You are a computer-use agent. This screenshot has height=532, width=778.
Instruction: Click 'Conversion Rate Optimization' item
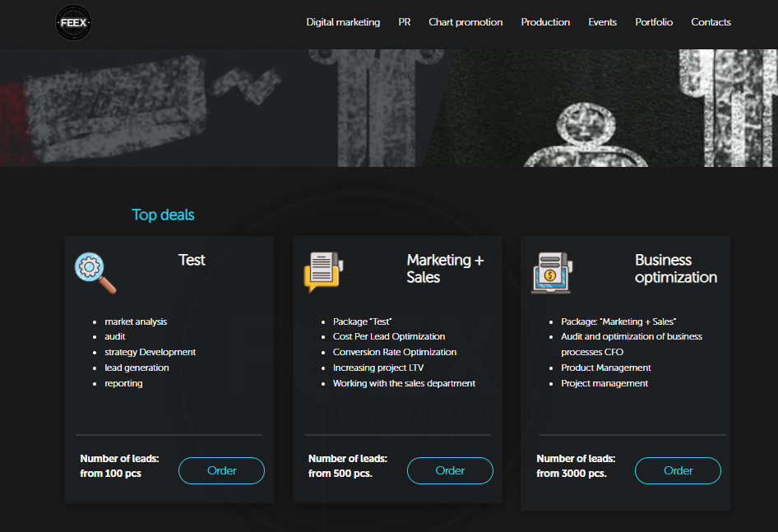395,352
